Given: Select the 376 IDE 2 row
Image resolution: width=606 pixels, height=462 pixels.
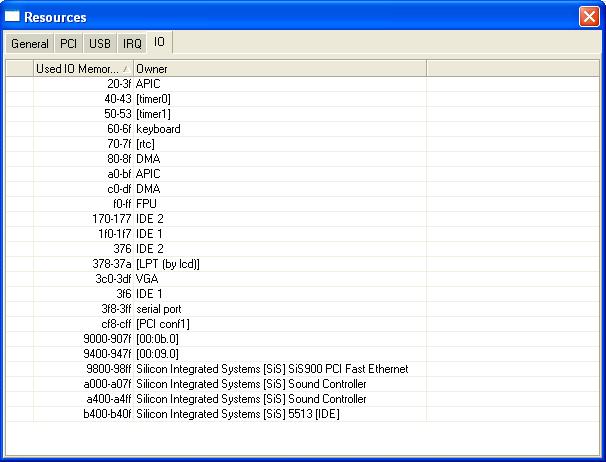Looking at the screenshot, I should click(303, 249).
